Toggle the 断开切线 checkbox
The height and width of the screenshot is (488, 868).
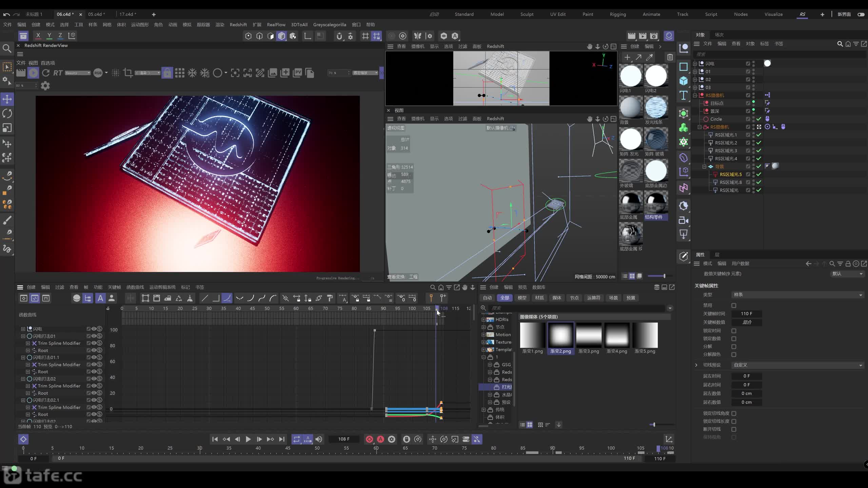[734, 429]
